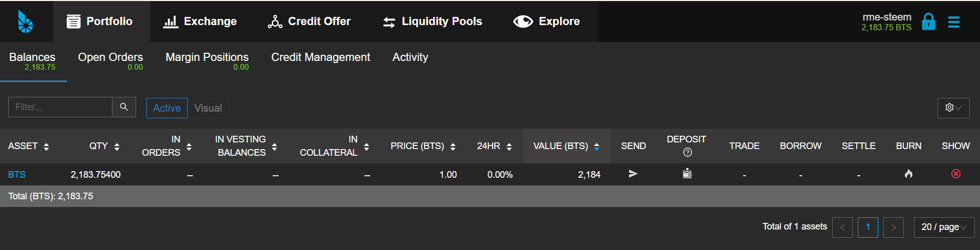Click the send arrow icon for BTS
Viewport: 980px width, 250px height.
633,174
